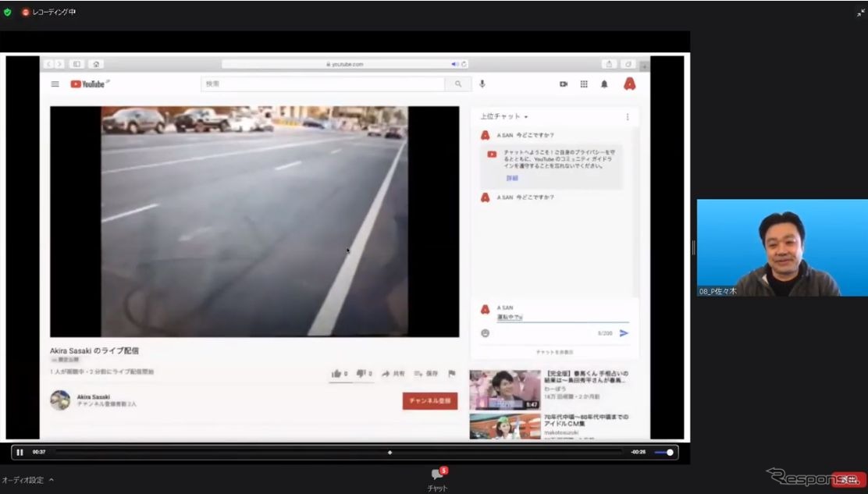The height and width of the screenshot is (494, 868).
Task: Open the Google apps grid icon
Action: point(584,84)
